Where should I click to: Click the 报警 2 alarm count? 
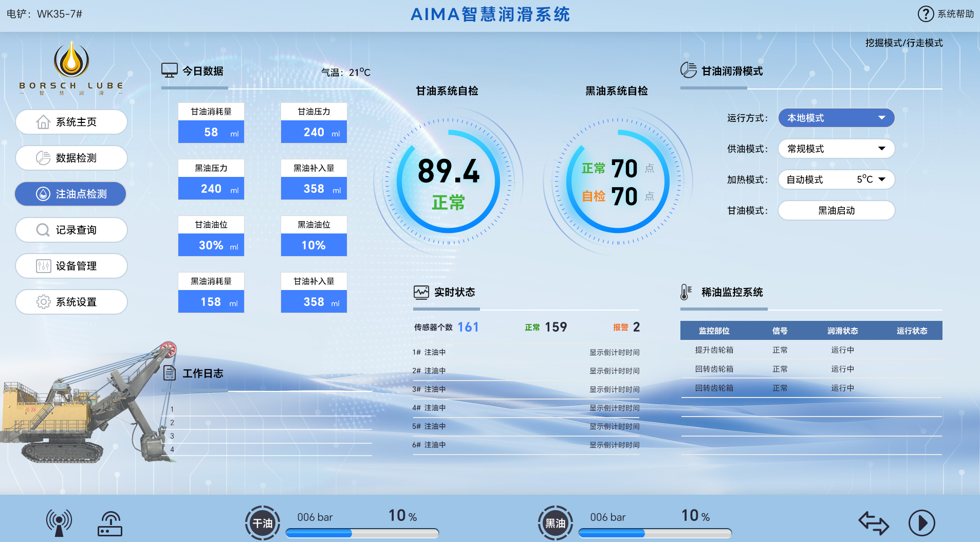click(x=626, y=327)
